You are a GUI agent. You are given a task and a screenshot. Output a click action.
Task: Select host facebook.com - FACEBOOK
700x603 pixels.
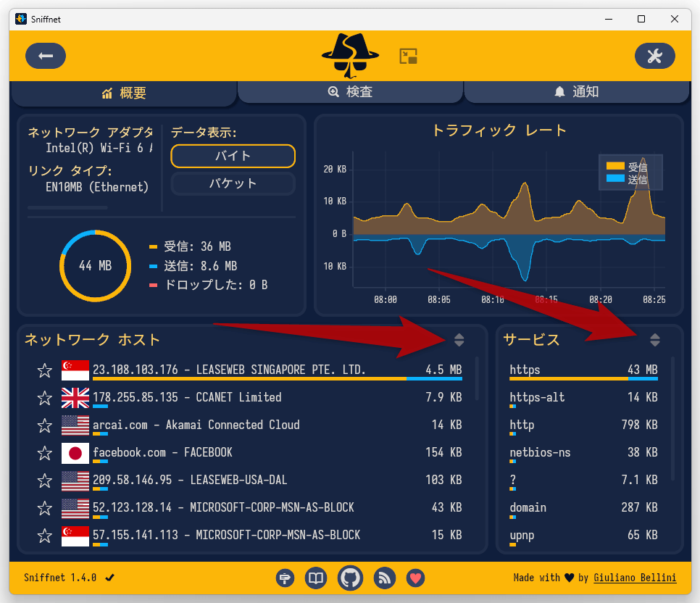[278, 454]
